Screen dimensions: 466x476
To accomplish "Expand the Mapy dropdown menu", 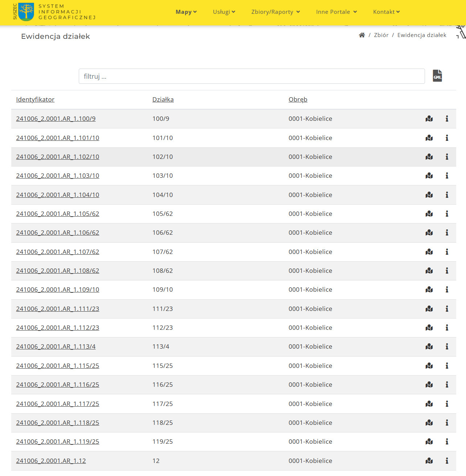I will pos(186,12).
